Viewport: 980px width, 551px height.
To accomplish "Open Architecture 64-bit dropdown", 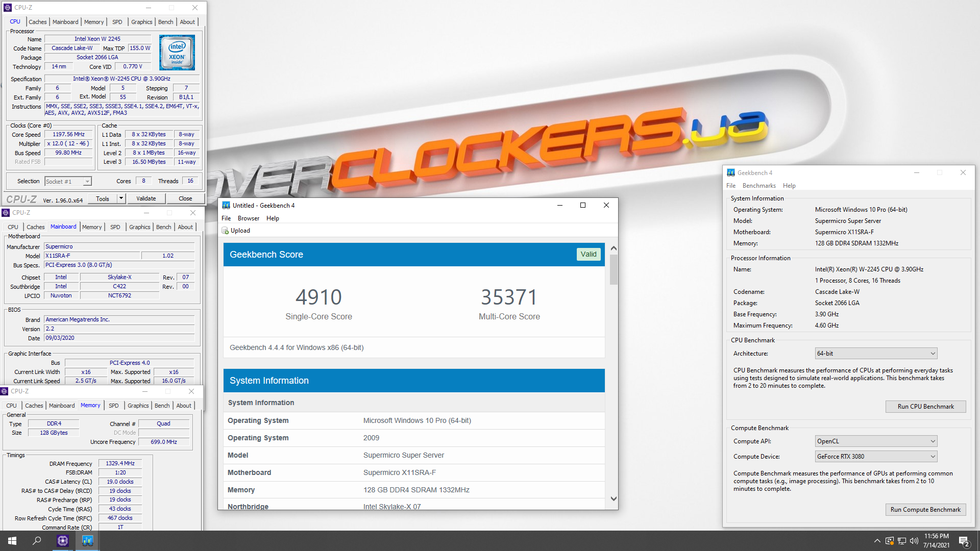I will 876,354.
